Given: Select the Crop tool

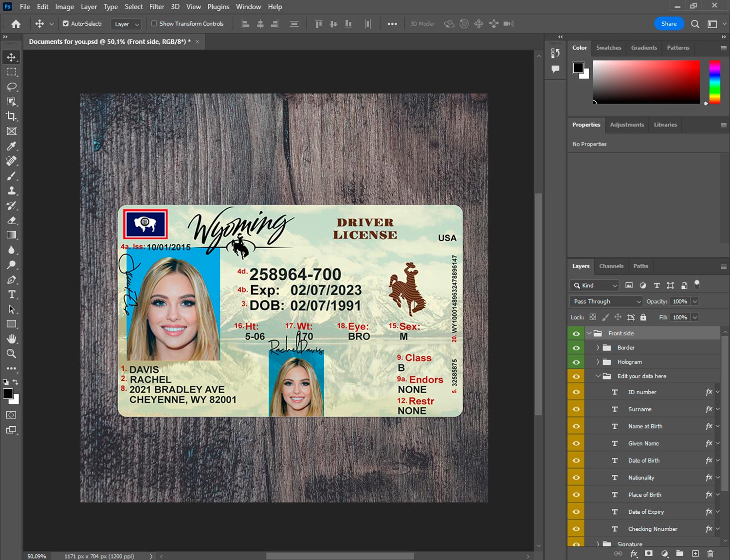Looking at the screenshot, I should 12,116.
